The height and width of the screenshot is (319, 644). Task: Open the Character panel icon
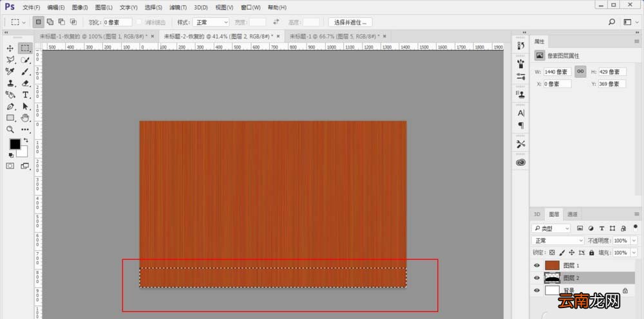[521, 113]
